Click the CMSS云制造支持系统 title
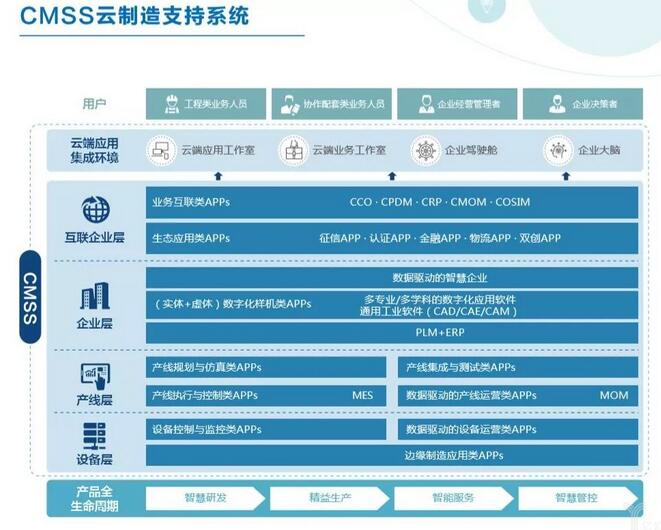The width and height of the screenshot is (661, 530). click(134, 16)
